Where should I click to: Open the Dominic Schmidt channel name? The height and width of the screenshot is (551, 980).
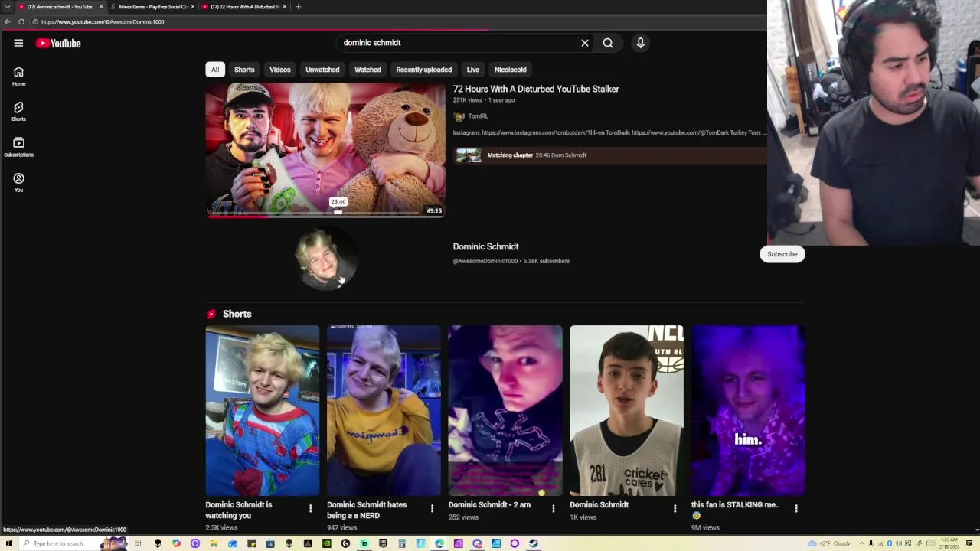485,246
